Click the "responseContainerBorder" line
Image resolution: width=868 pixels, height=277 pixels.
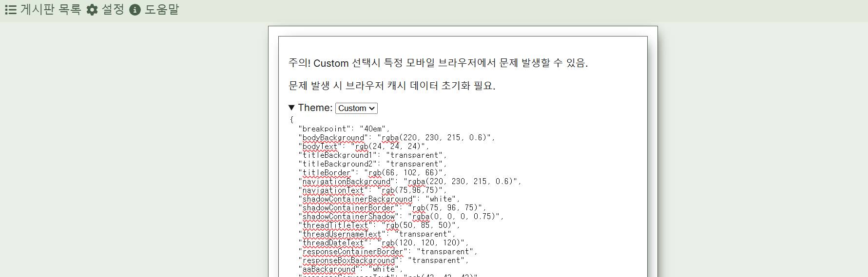click(x=387, y=252)
